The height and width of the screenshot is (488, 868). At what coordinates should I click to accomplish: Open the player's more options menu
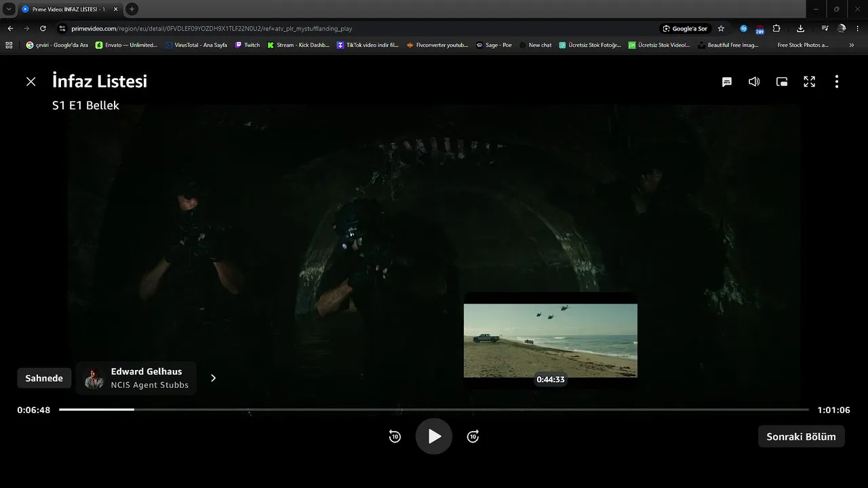pyautogui.click(x=837, y=82)
